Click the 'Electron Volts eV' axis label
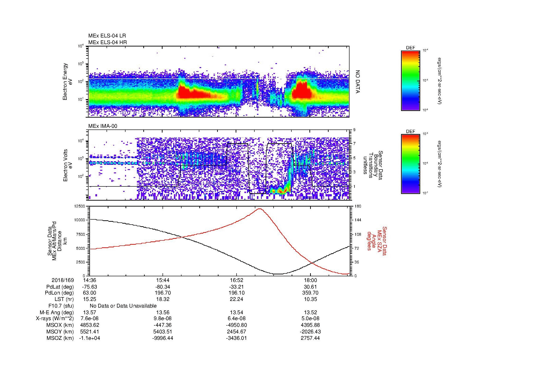 (x=68, y=165)
